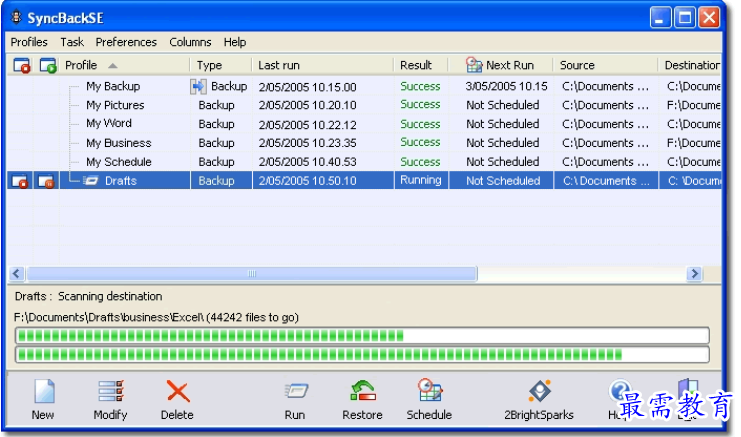
Task: Click the SyncBackSE title bar app icon
Action: point(16,17)
